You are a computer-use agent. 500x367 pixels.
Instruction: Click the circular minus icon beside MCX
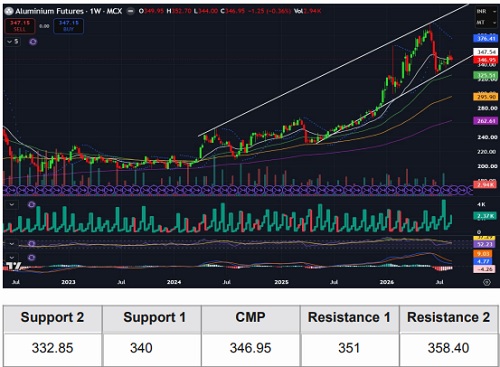coord(131,11)
